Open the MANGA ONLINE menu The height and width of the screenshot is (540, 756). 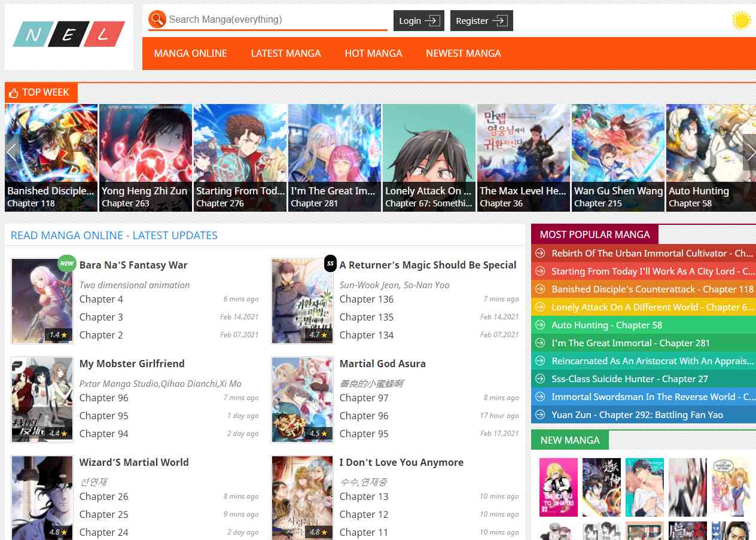pyautogui.click(x=191, y=53)
